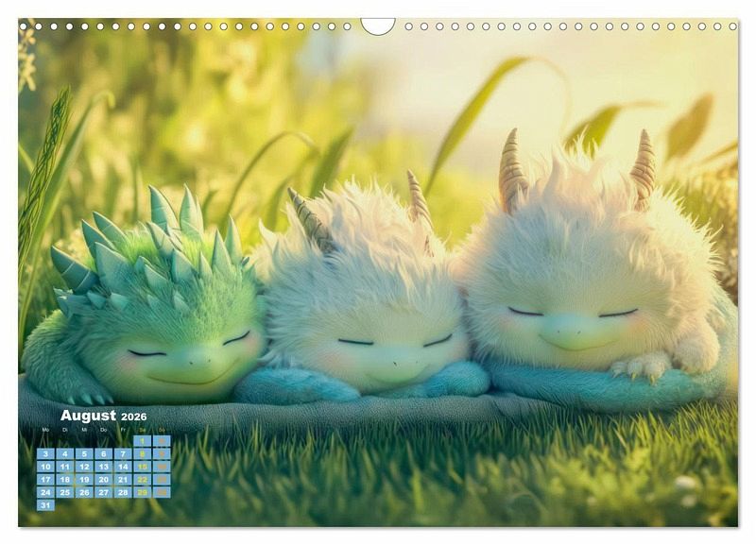Image resolution: width=756 pixels, height=545 pixels.
Task: Select August 31 in the last row
Action: (x=44, y=505)
